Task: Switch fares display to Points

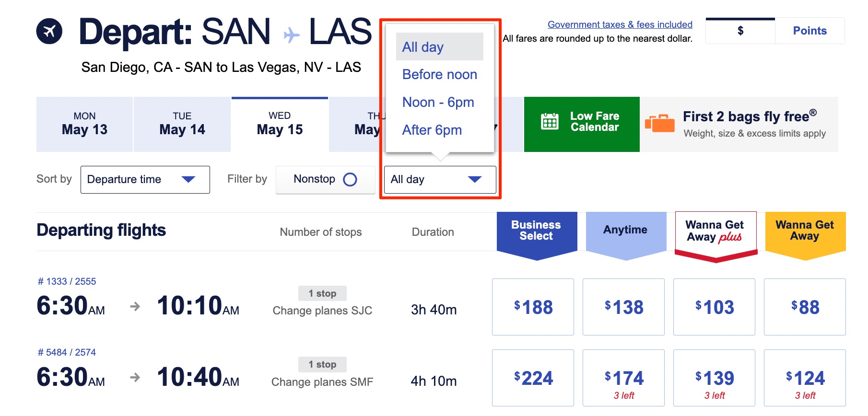Action: [x=809, y=30]
